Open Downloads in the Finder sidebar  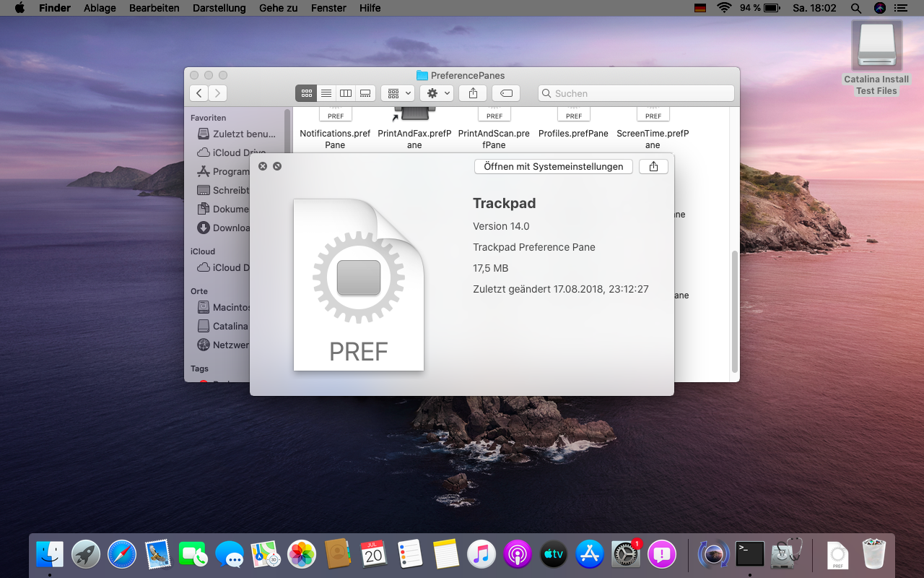point(224,228)
